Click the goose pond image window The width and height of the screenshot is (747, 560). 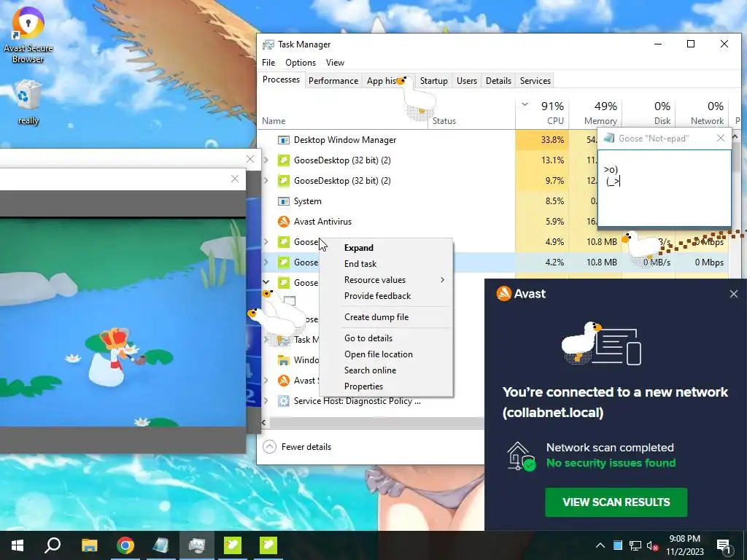[123, 322]
